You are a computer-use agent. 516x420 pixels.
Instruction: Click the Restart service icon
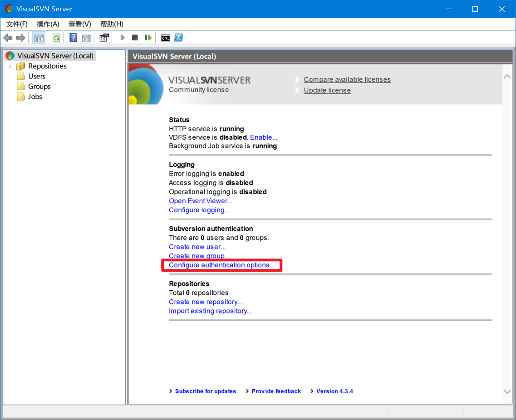tap(148, 38)
